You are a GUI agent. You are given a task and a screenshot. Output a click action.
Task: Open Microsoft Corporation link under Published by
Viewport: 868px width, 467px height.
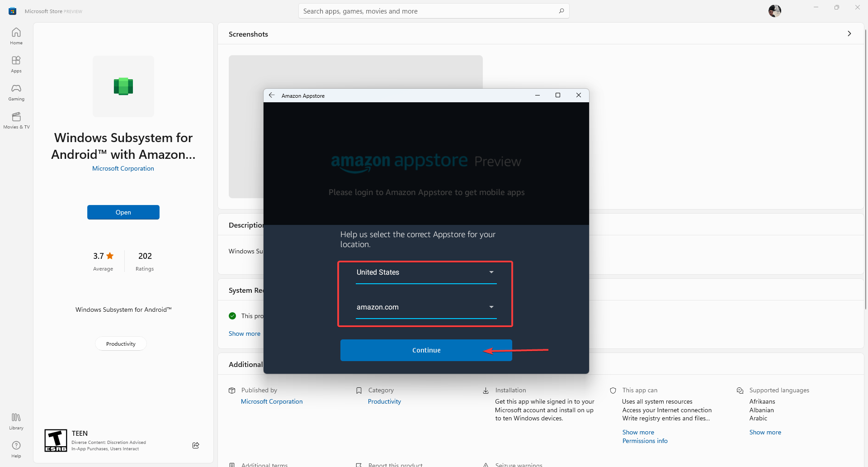pyautogui.click(x=272, y=401)
